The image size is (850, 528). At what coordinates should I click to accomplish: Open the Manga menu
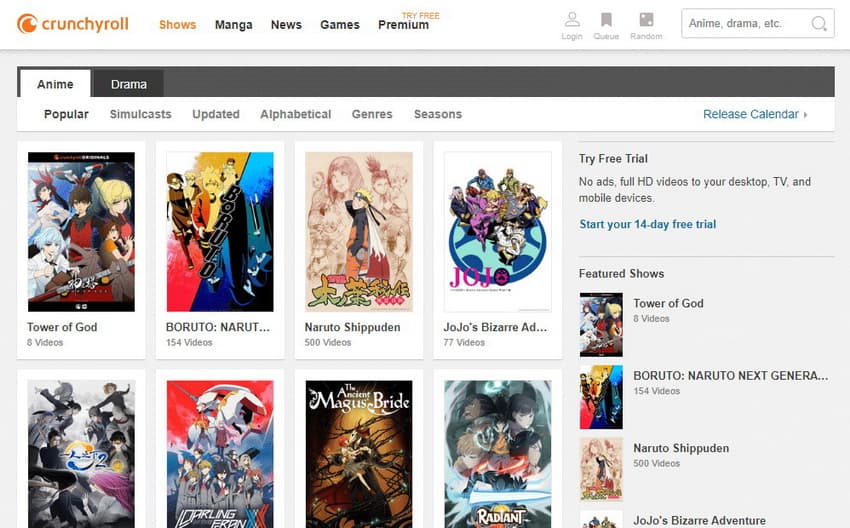coord(234,24)
